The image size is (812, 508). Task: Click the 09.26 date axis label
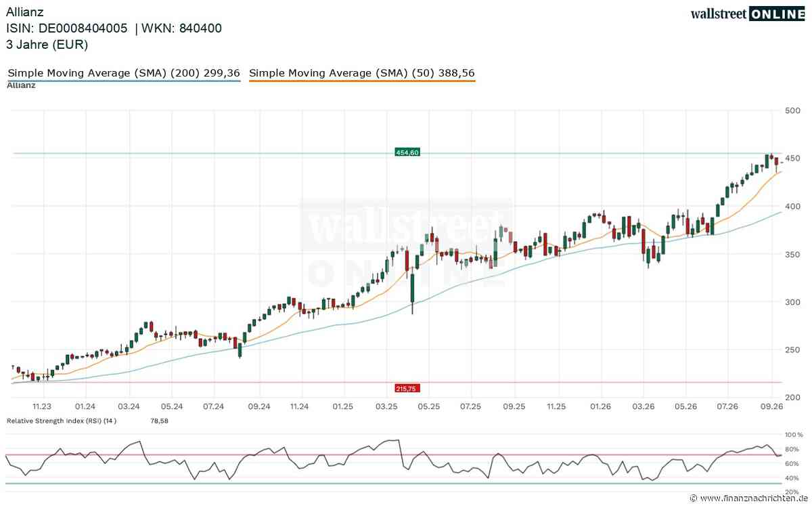pyautogui.click(x=771, y=406)
